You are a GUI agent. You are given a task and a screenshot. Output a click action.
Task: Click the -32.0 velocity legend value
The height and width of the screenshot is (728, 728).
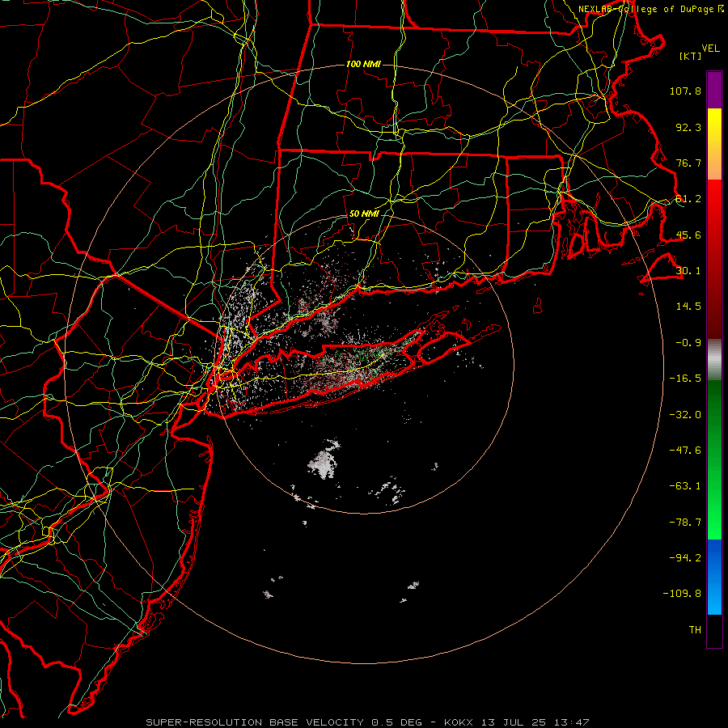click(x=685, y=415)
